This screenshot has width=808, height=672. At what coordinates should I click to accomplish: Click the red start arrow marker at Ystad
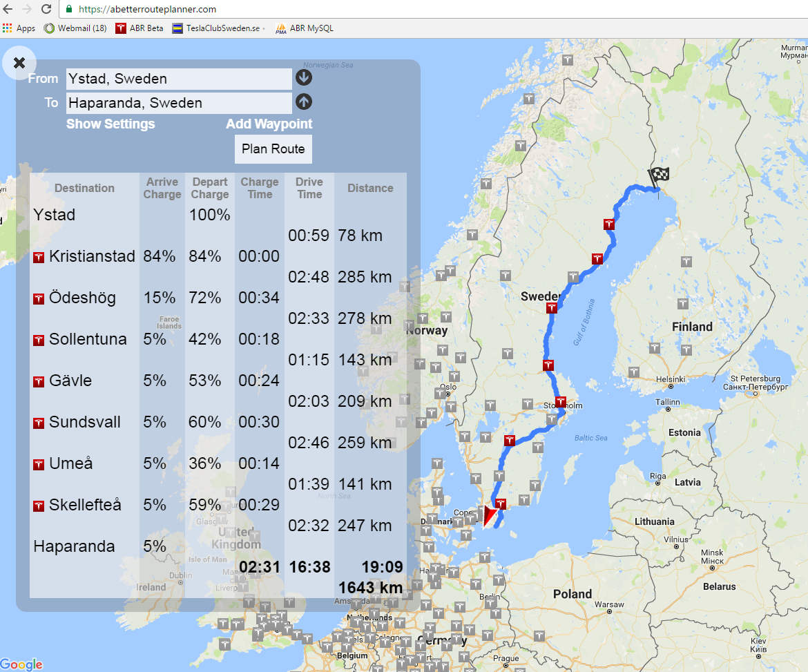[x=489, y=515]
